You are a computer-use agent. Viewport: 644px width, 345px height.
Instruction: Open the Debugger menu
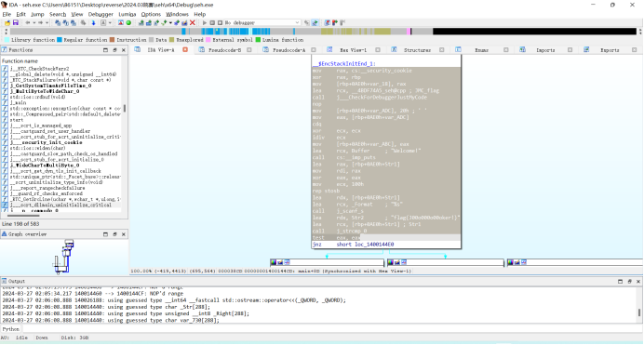pyautogui.click(x=101, y=14)
